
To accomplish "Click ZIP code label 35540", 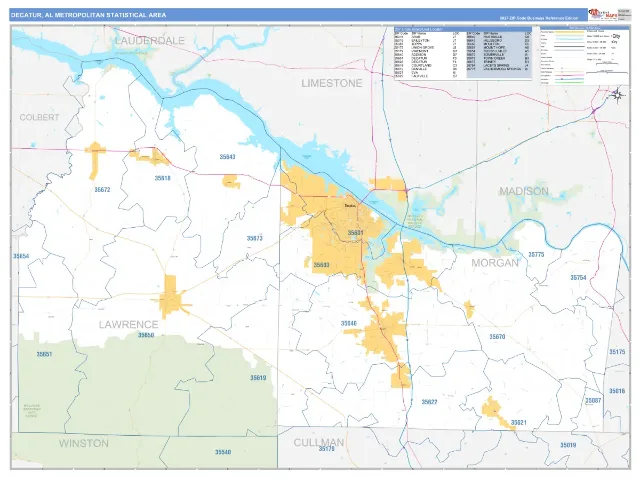I will 223,452.
